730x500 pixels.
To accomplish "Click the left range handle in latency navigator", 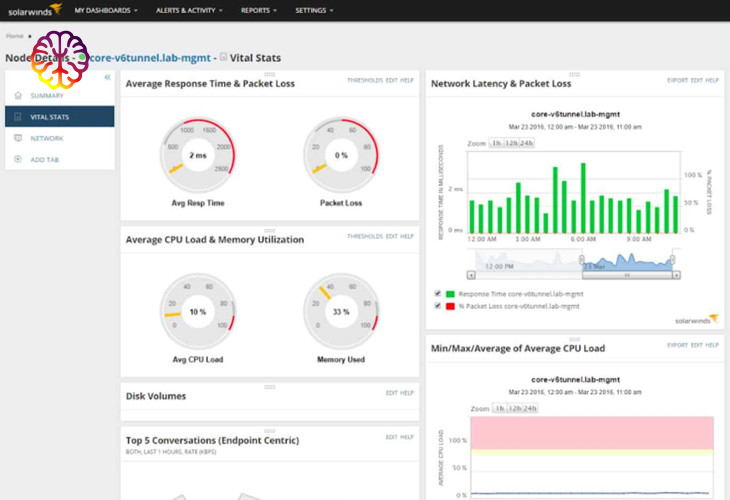I will [581, 260].
